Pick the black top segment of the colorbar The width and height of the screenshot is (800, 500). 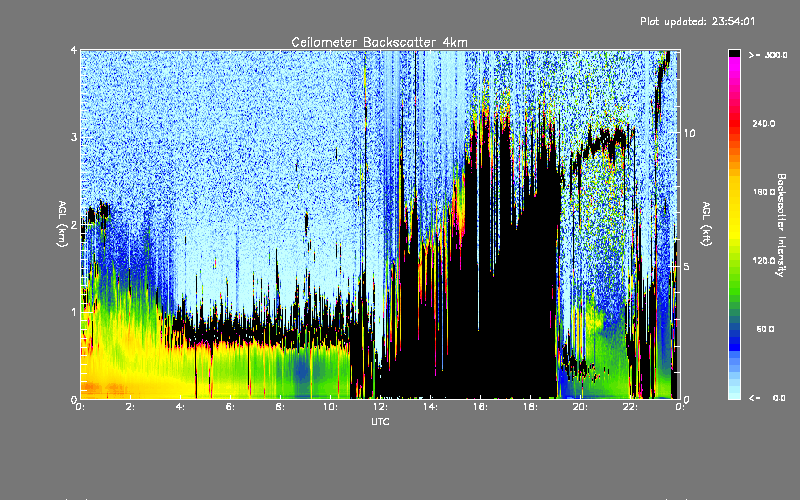(734, 53)
